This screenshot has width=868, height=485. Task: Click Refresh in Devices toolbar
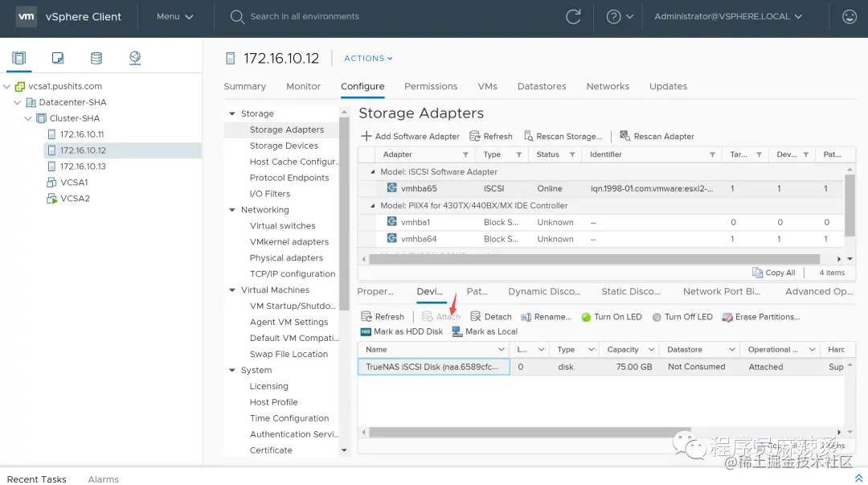382,317
